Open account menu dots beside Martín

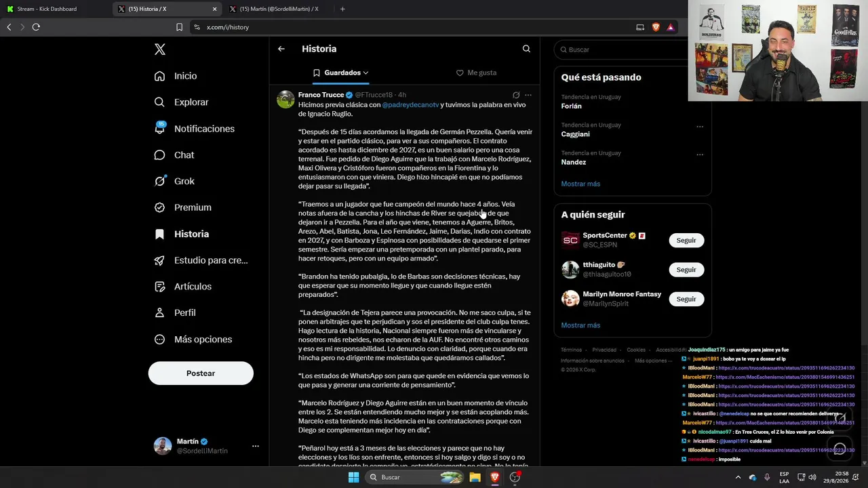click(256, 446)
